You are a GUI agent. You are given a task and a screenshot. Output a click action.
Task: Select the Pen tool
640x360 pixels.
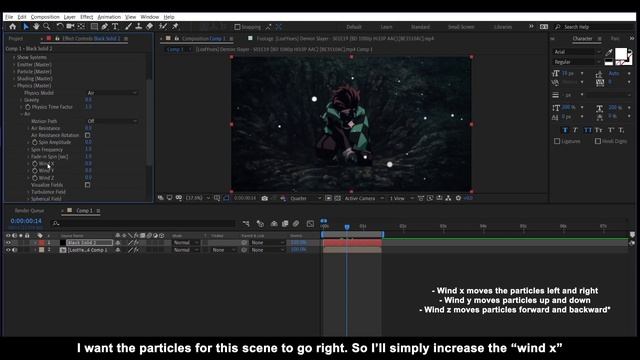coord(105,27)
